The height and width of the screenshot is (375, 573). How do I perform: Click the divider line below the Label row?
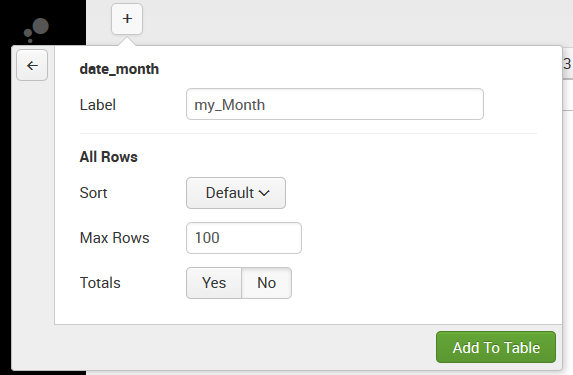(x=308, y=133)
